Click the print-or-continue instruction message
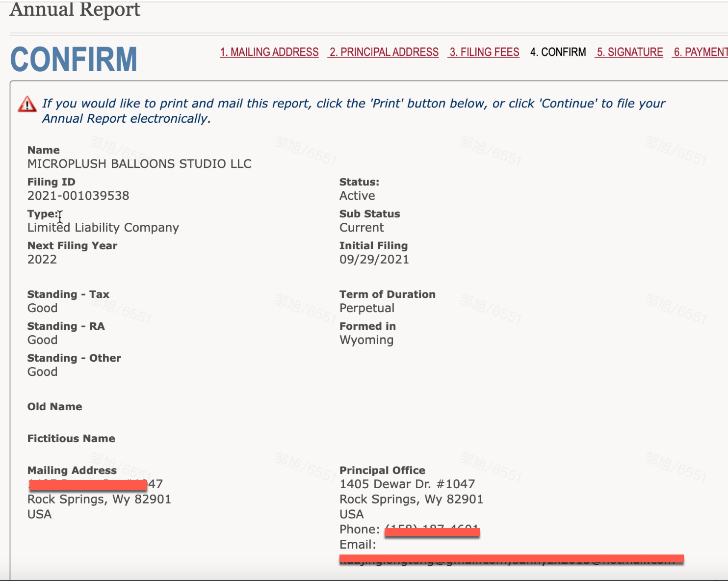This screenshot has height=581, width=728. click(x=353, y=111)
